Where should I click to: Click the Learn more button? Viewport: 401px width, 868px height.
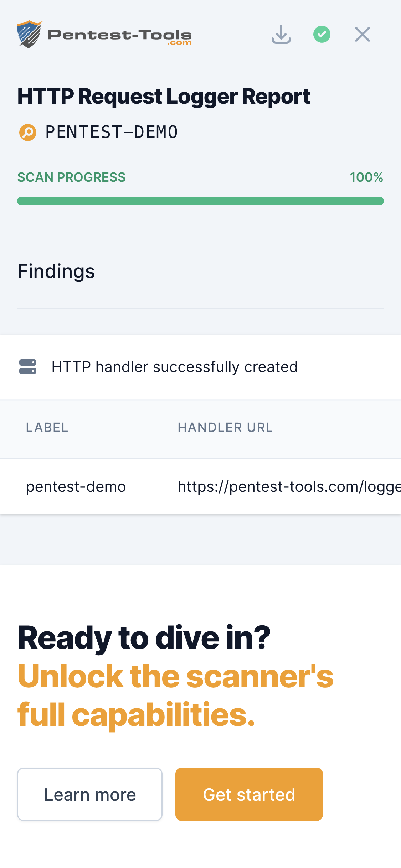click(x=90, y=794)
